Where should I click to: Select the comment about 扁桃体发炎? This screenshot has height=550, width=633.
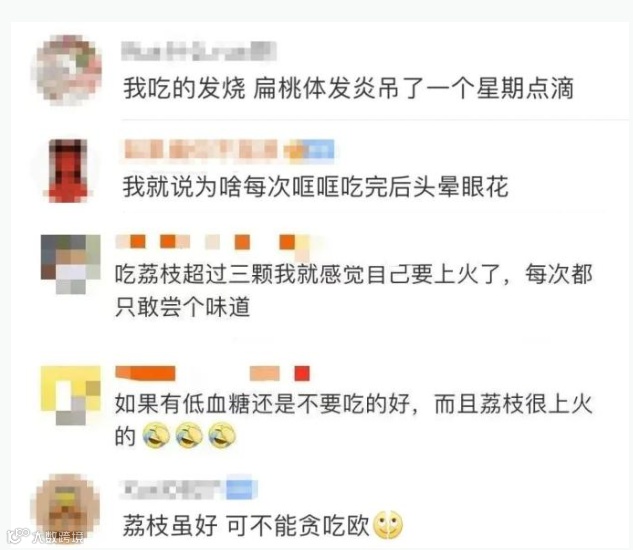tap(348, 88)
